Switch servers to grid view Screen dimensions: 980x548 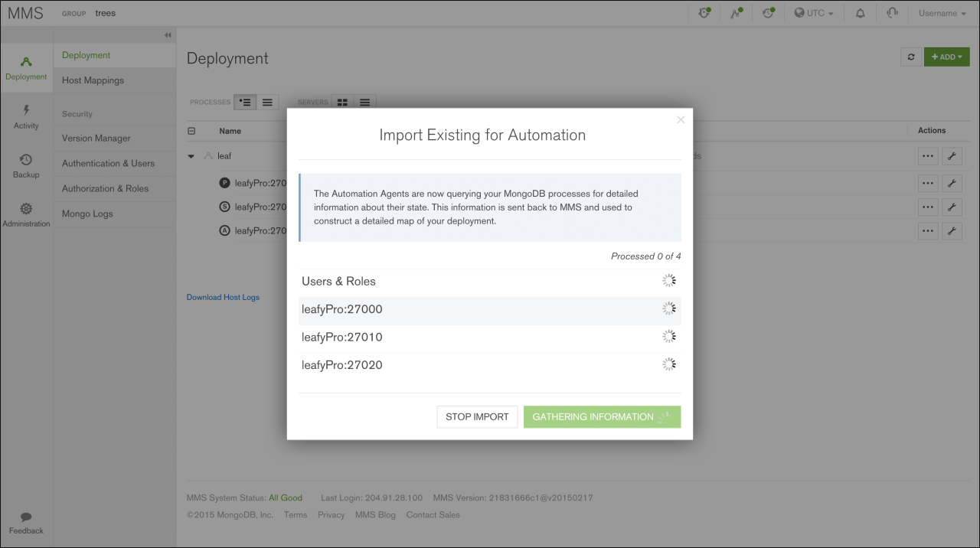[342, 102]
